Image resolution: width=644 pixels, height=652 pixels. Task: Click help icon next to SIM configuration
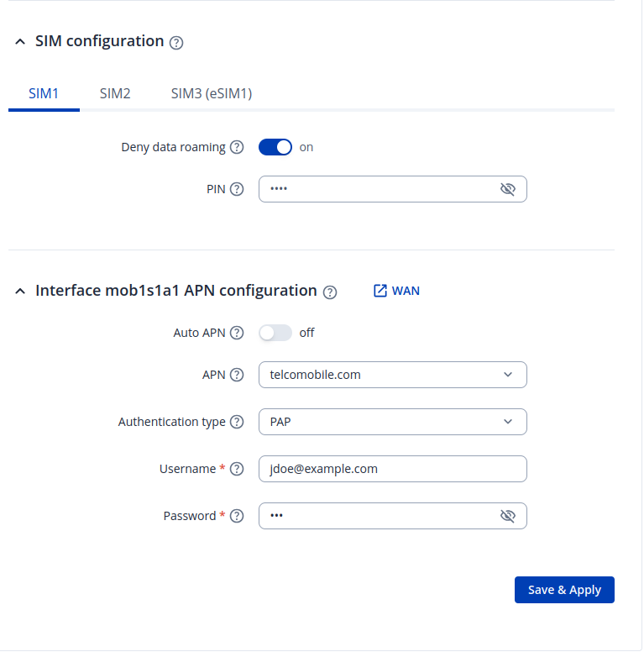coord(176,42)
